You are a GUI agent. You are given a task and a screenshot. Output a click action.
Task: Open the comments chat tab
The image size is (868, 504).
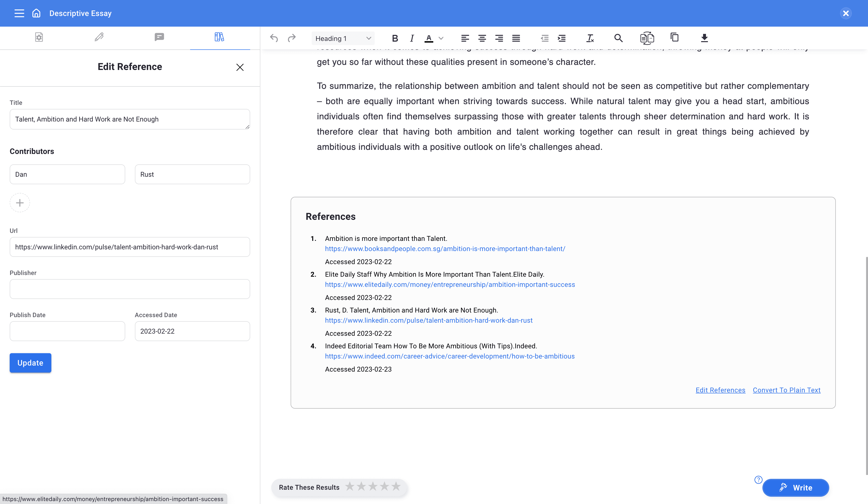[159, 37]
